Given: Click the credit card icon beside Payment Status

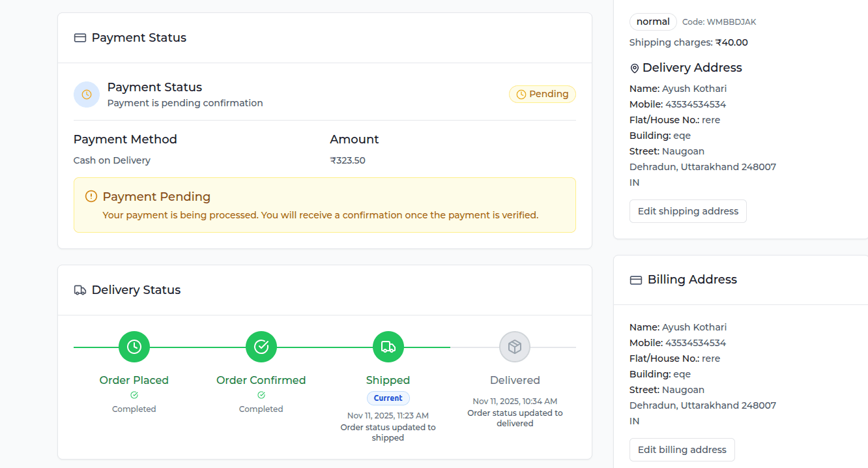Looking at the screenshot, I should (x=80, y=38).
